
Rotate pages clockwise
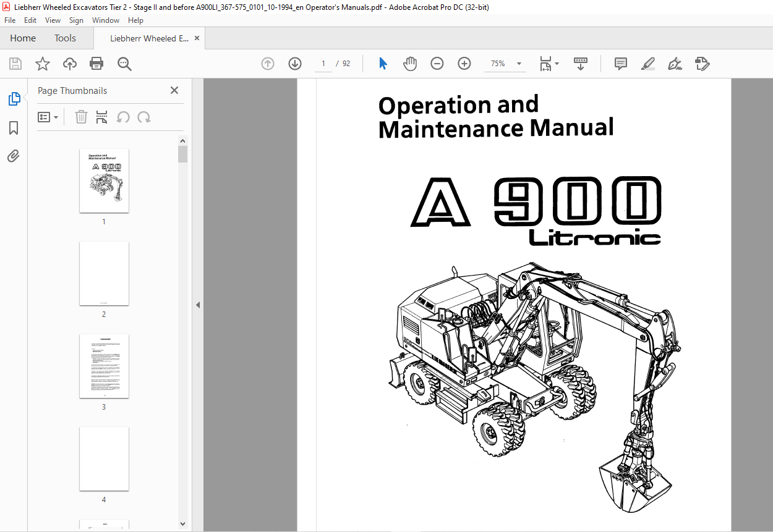click(144, 117)
